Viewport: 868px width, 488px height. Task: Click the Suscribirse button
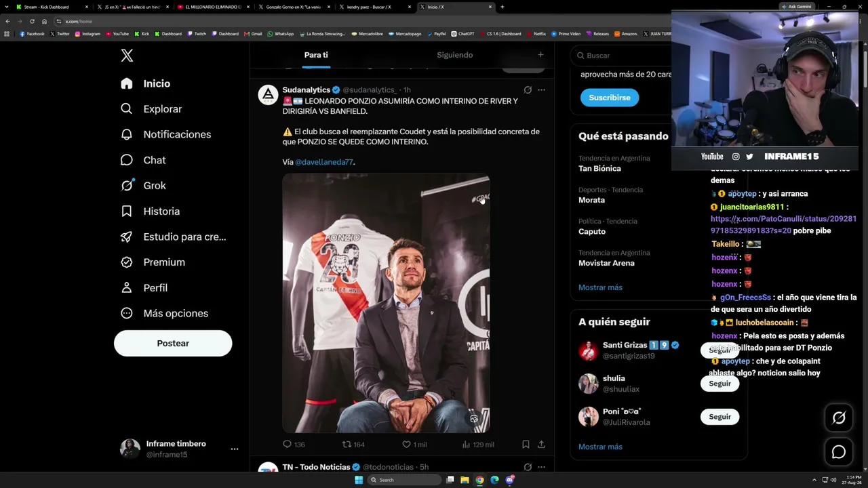click(x=610, y=98)
